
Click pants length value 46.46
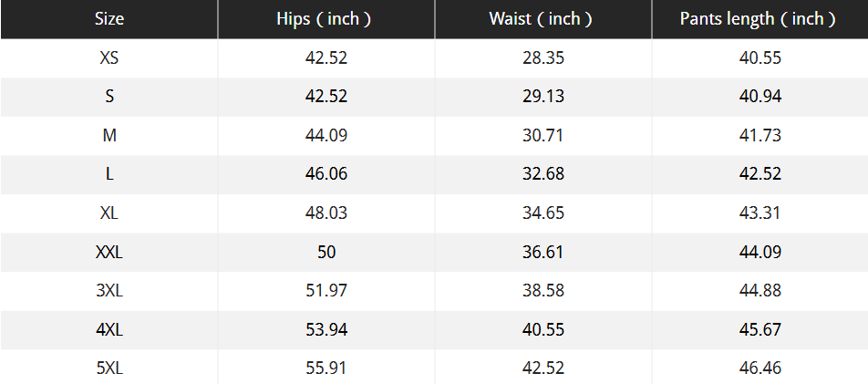coord(759,368)
